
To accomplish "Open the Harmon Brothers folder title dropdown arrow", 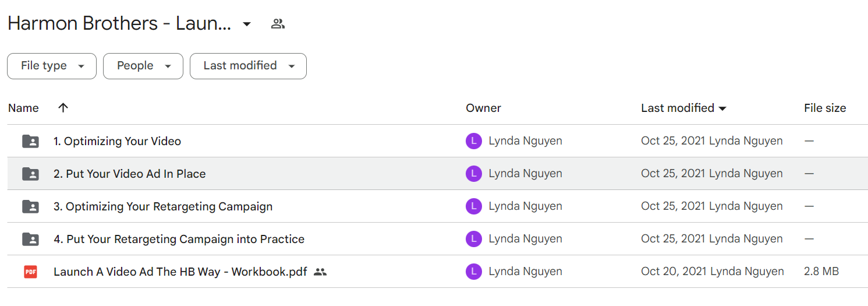I will 247,24.
